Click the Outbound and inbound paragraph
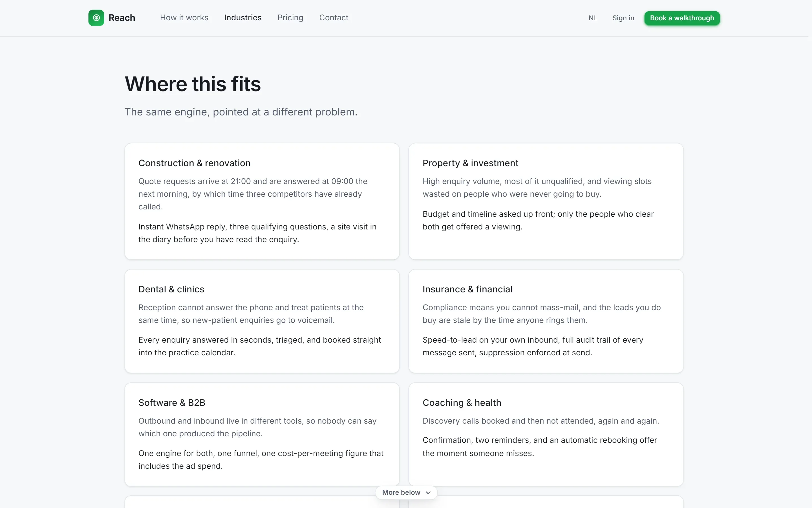The width and height of the screenshot is (812, 508). coord(257,427)
